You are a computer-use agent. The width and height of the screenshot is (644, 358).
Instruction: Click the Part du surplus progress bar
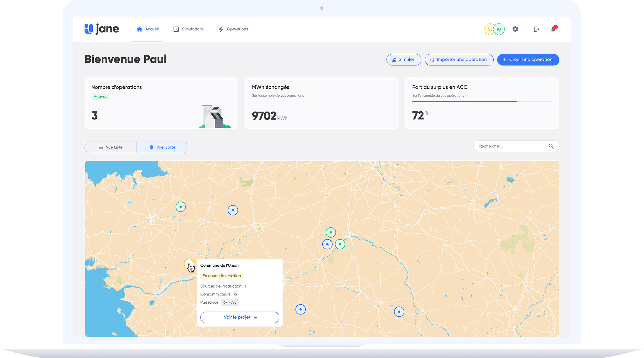click(x=482, y=101)
